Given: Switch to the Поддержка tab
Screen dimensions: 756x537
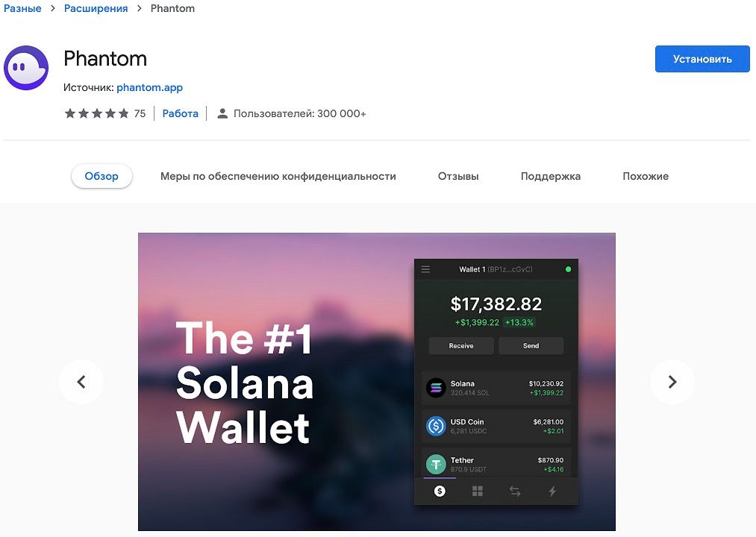Looking at the screenshot, I should pyautogui.click(x=551, y=177).
